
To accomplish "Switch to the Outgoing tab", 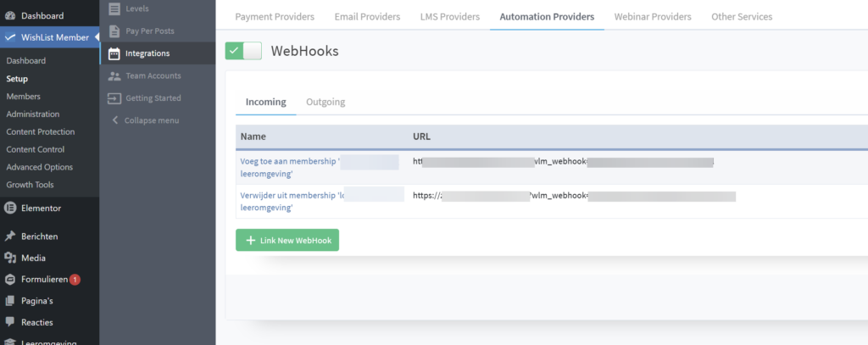I will pos(325,102).
